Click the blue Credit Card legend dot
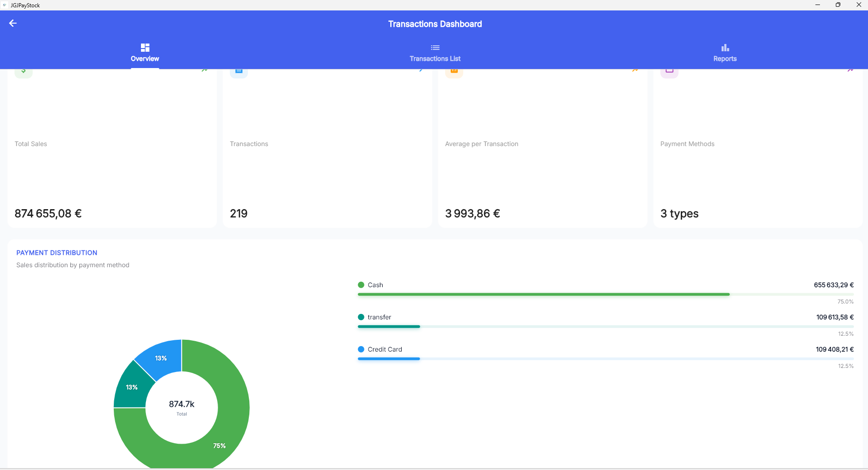This screenshot has height=470, width=868. click(x=361, y=349)
